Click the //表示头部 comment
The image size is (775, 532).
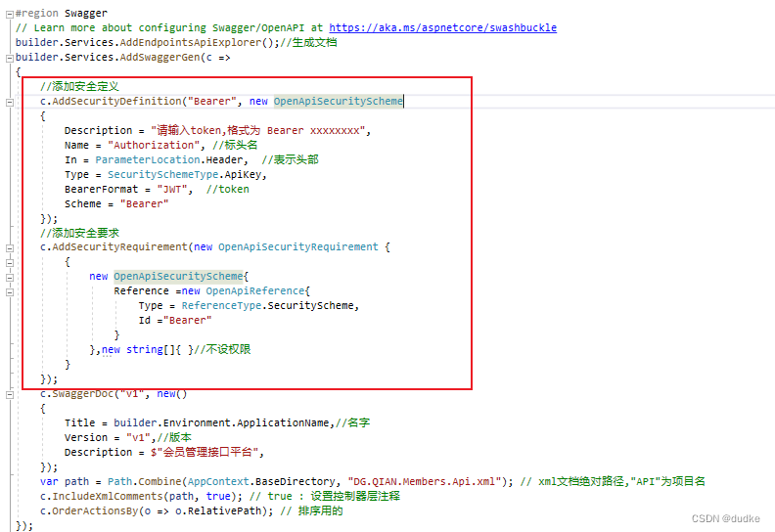290,159
